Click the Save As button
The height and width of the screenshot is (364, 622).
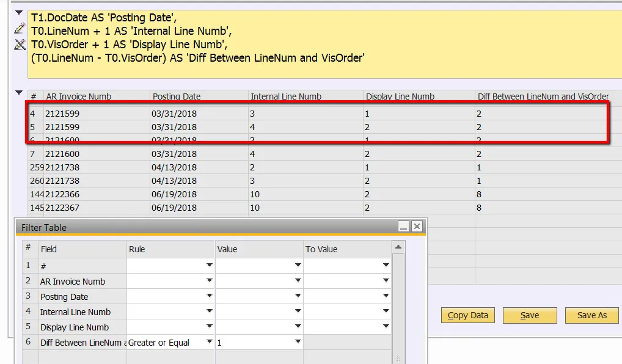coord(591,315)
